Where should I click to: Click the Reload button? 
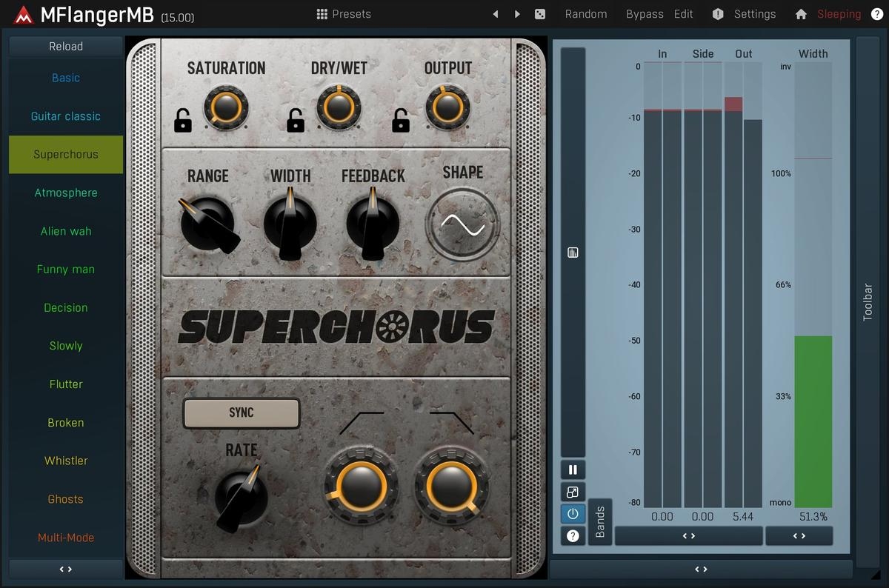tap(66, 46)
